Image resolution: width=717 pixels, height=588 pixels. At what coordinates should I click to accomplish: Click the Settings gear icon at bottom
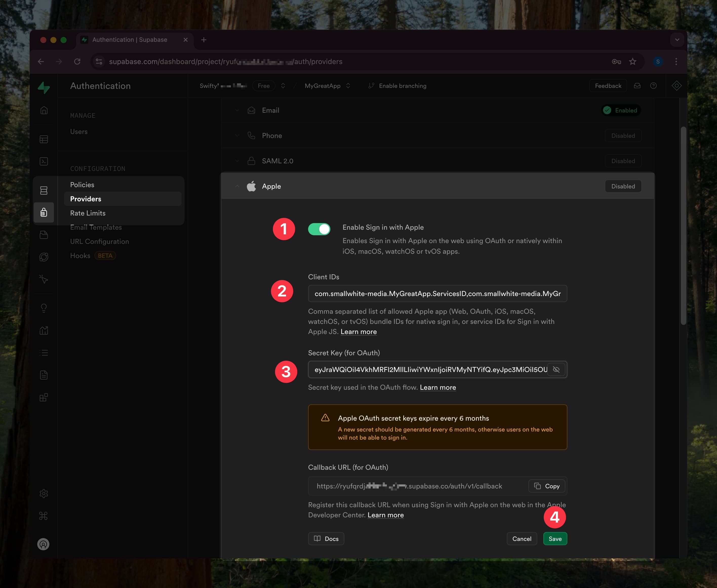tap(45, 493)
